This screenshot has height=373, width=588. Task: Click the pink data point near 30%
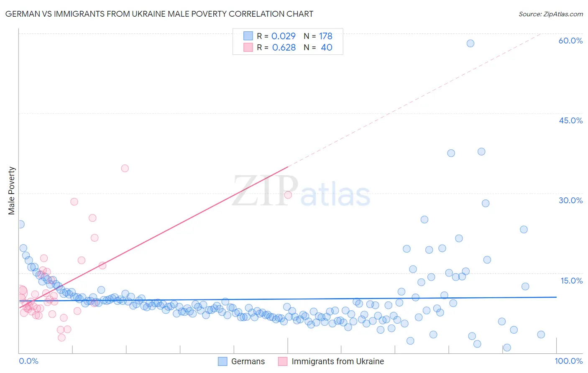coord(288,195)
